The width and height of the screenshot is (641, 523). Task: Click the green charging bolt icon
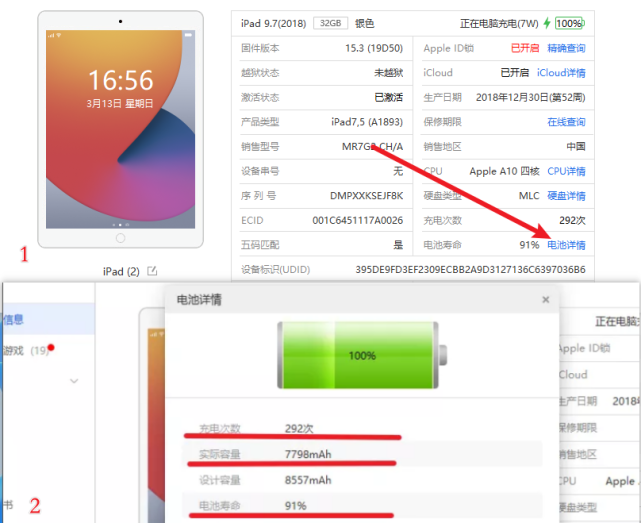tap(547, 23)
